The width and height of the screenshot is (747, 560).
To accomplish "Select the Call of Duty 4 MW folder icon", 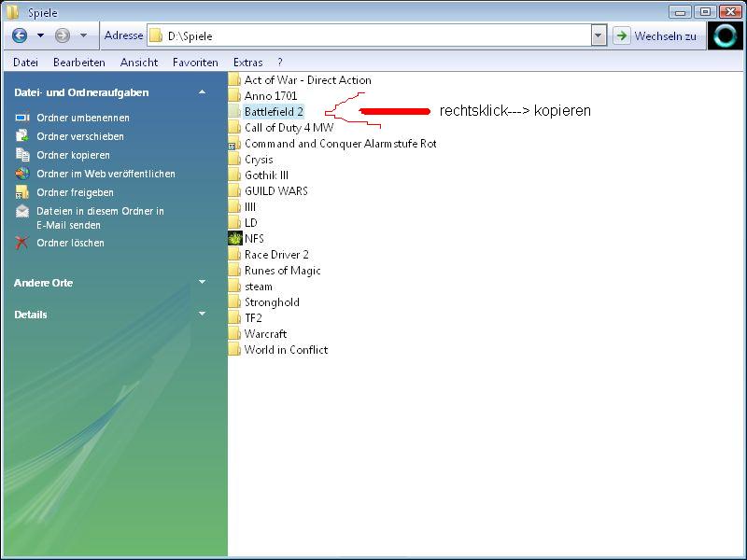I will tap(234, 128).
